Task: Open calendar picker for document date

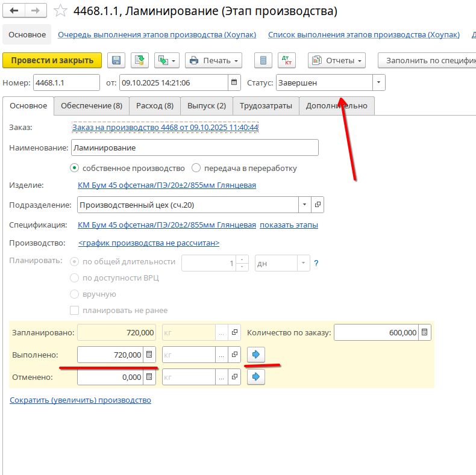Action: [x=234, y=83]
